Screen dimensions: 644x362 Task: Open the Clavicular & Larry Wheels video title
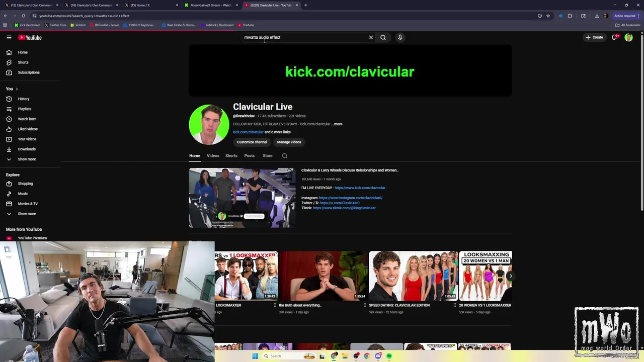tap(350, 170)
